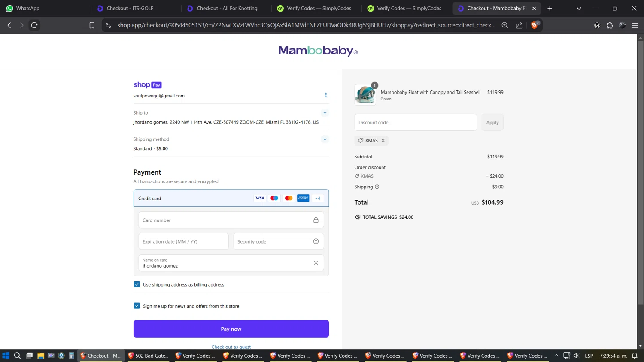Reload the checkout page
Screen dimensions: 644x362
(34, 25)
